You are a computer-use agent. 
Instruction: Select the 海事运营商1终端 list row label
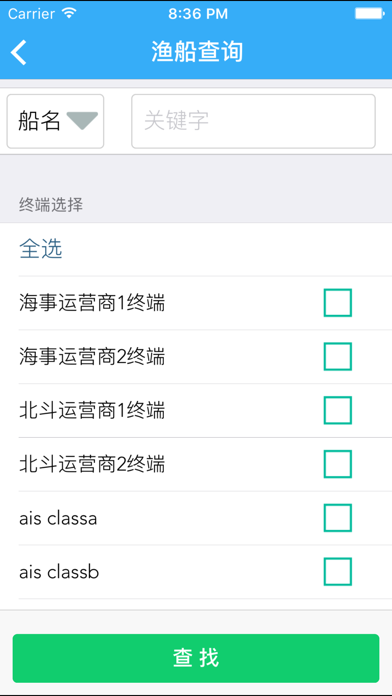(92, 304)
